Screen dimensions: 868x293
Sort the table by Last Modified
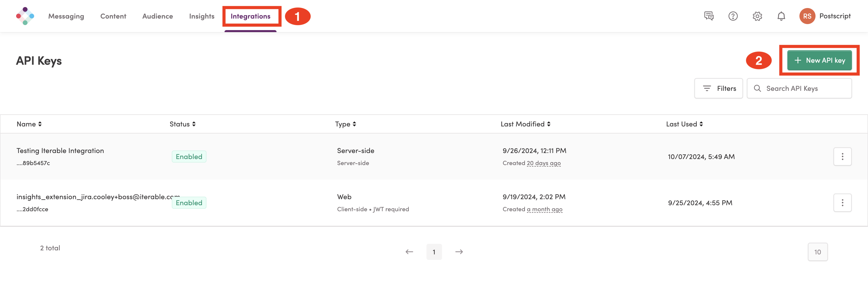(x=525, y=124)
